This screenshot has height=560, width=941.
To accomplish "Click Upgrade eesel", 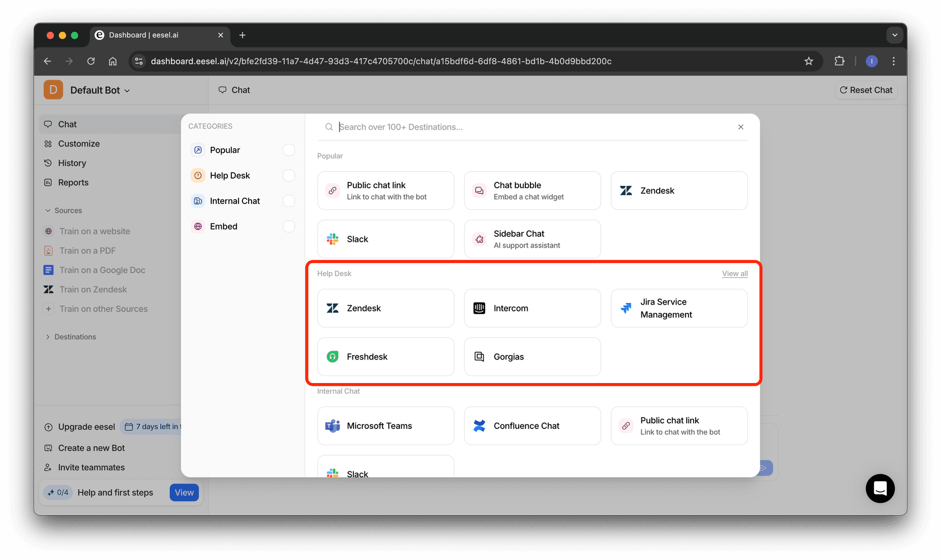I will (x=80, y=427).
